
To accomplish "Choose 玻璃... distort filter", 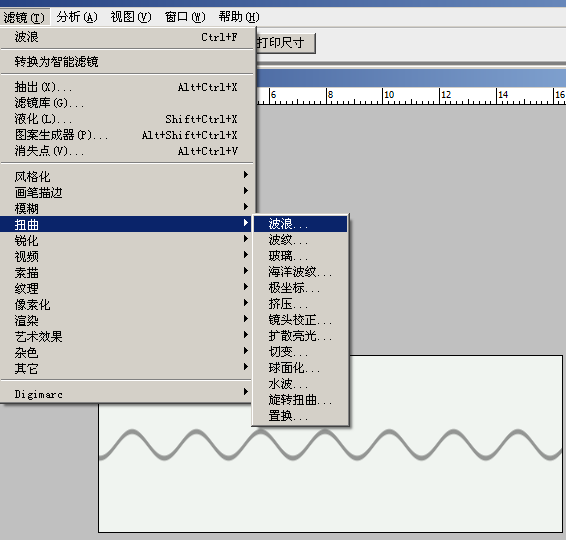I will (x=300, y=256).
